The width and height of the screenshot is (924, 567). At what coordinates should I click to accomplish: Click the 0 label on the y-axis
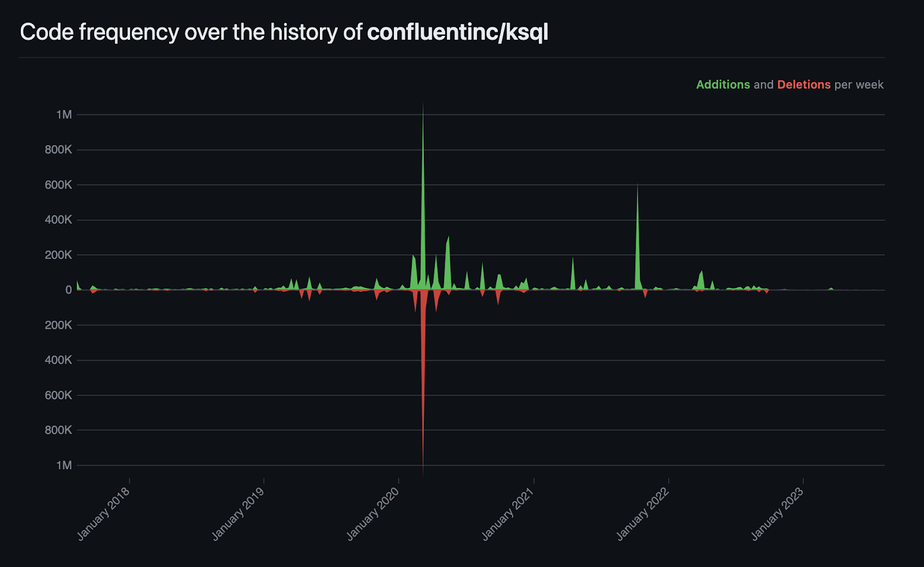coord(68,290)
